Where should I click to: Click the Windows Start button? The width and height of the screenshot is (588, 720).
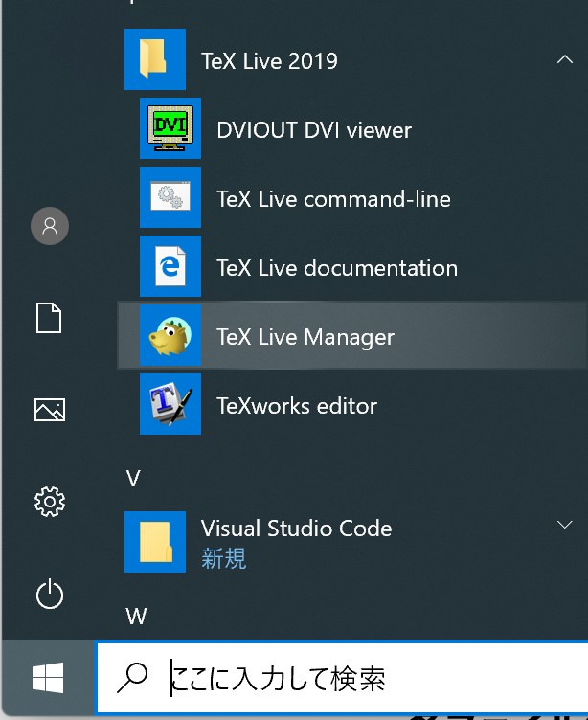[x=48, y=678]
